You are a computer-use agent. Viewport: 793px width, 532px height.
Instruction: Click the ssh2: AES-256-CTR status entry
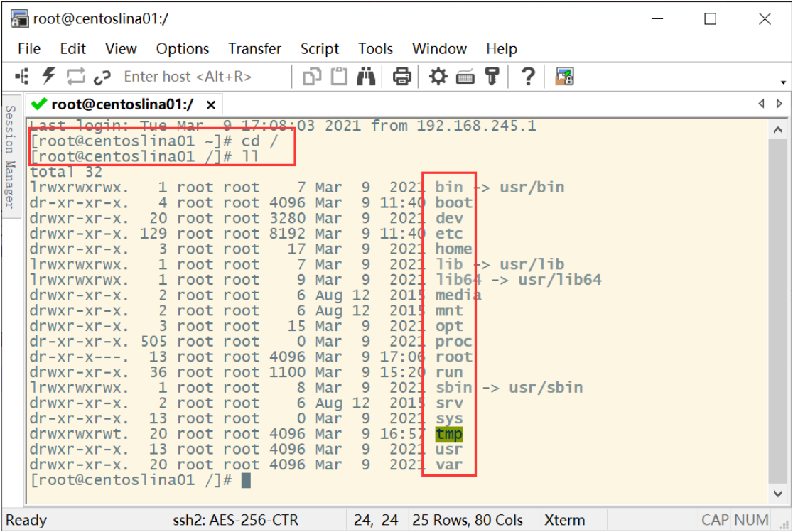[x=236, y=520]
